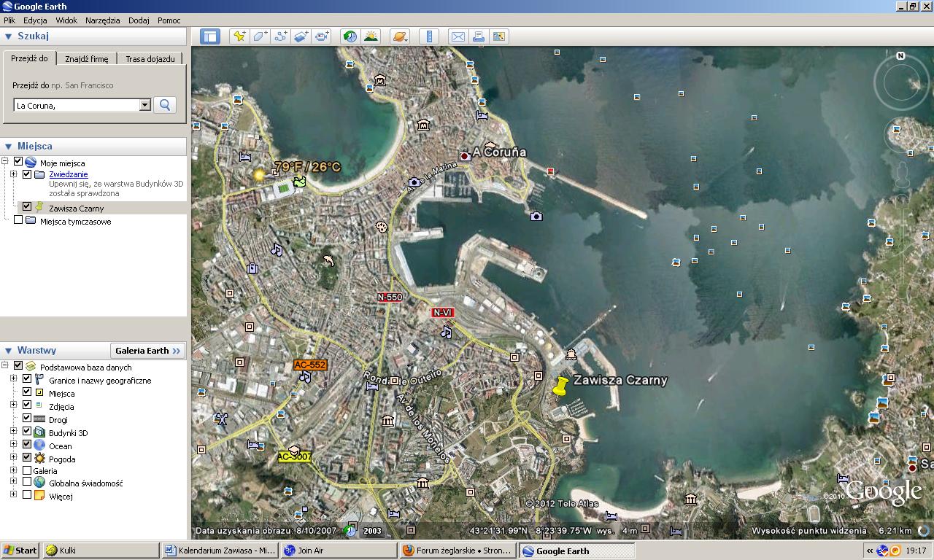The width and height of the screenshot is (934, 560).
Task: Check Miejsca tymczasowe checkbox
Action: (x=18, y=220)
